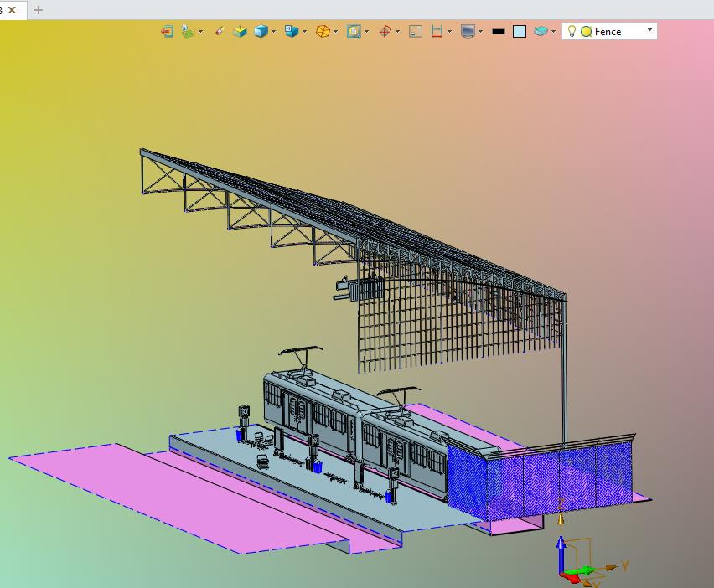
Task: Click the yellow circle icon beside Fence
Action: coord(587,31)
